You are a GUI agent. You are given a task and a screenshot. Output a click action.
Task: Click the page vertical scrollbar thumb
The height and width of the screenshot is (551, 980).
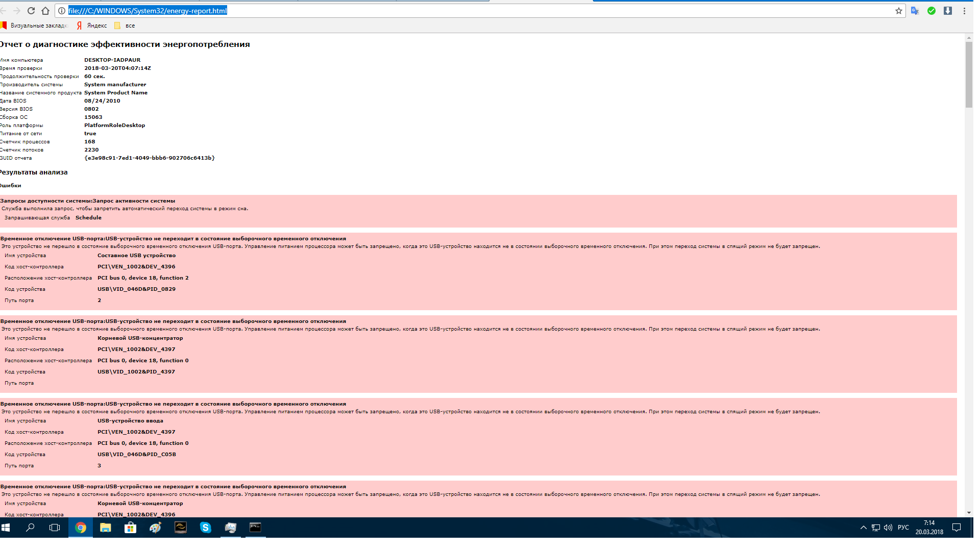point(969,74)
